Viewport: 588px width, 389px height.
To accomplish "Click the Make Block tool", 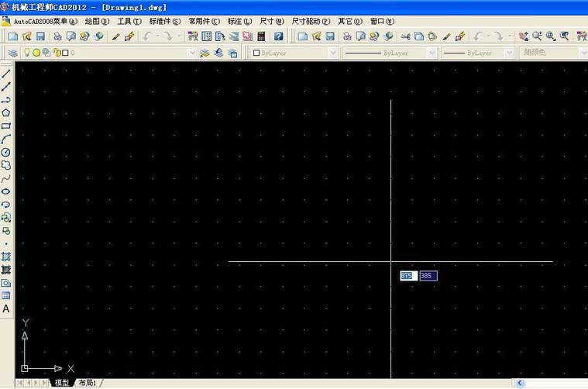I will (x=6, y=231).
